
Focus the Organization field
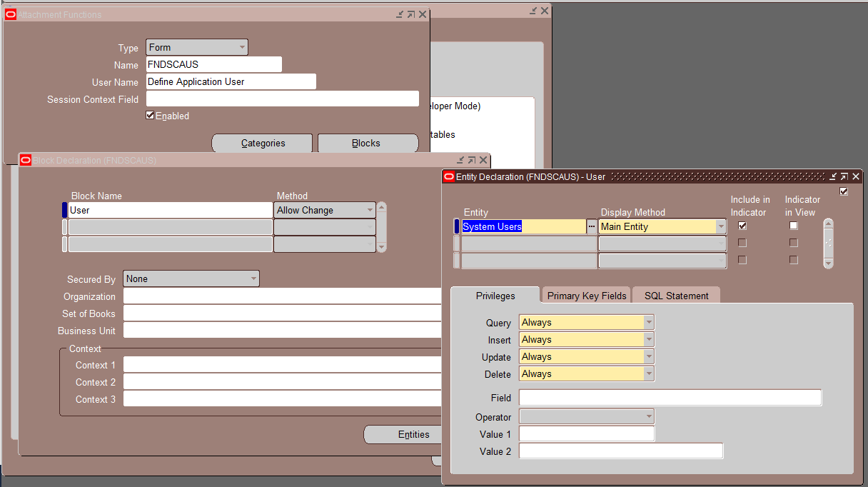pos(283,296)
